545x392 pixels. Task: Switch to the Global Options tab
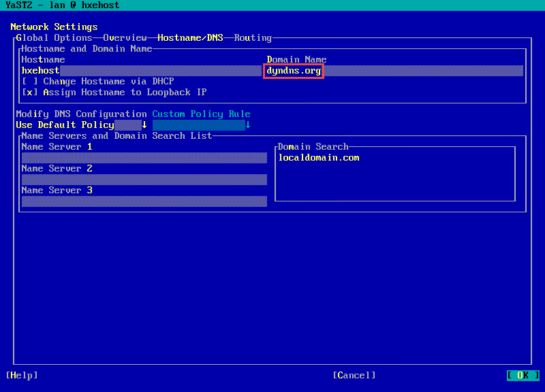[x=54, y=38]
